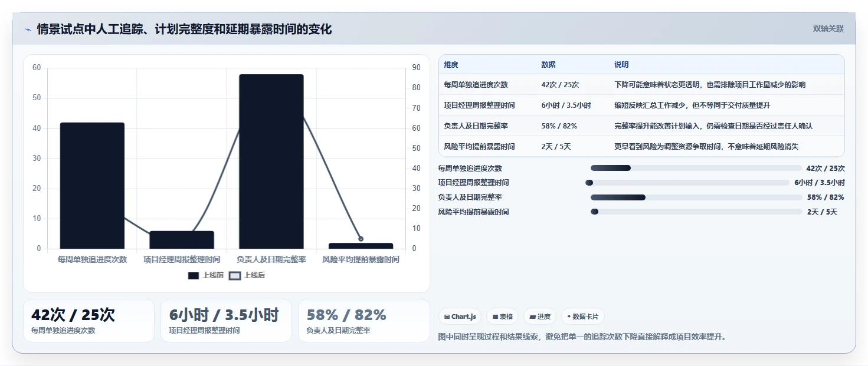Image resolution: width=868 pixels, height=366 pixels.
Task: Click the 58% / 82% table cell
Action: (x=559, y=126)
